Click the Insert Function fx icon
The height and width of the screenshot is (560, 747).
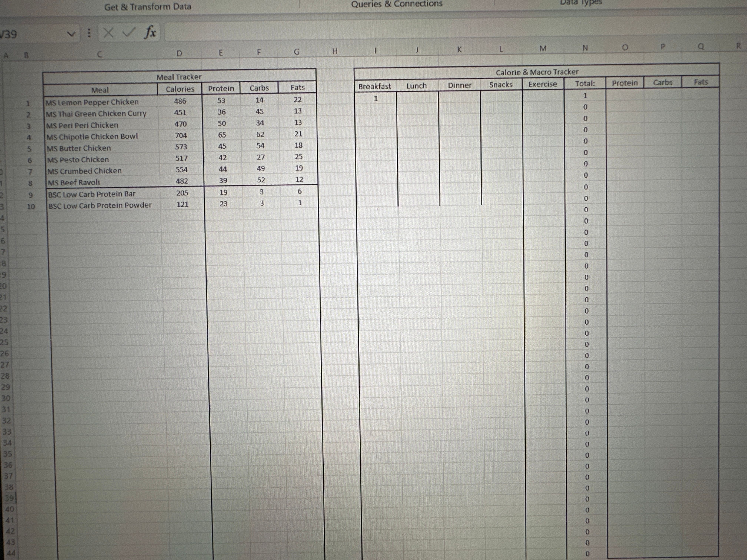[150, 32]
